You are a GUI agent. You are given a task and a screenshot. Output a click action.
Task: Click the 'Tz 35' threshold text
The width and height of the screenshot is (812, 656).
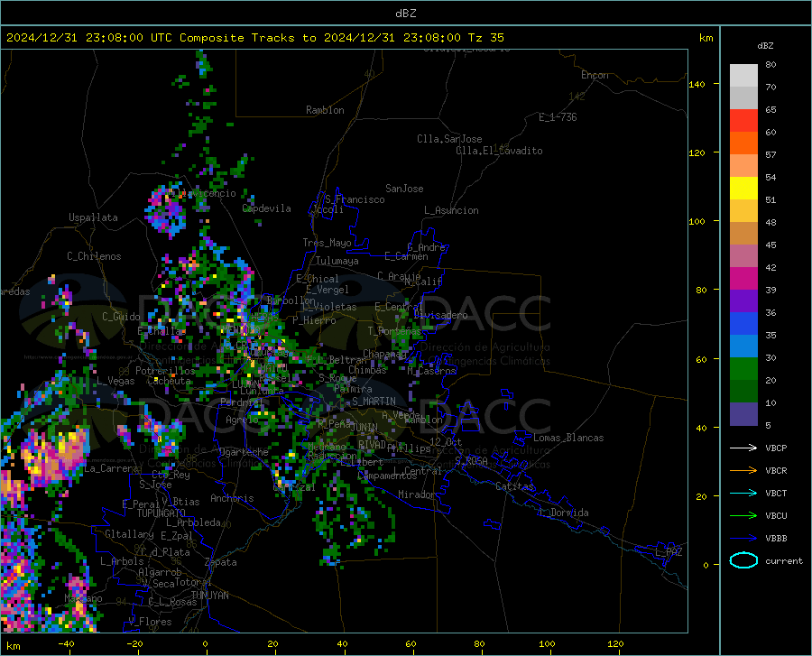[x=485, y=38]
